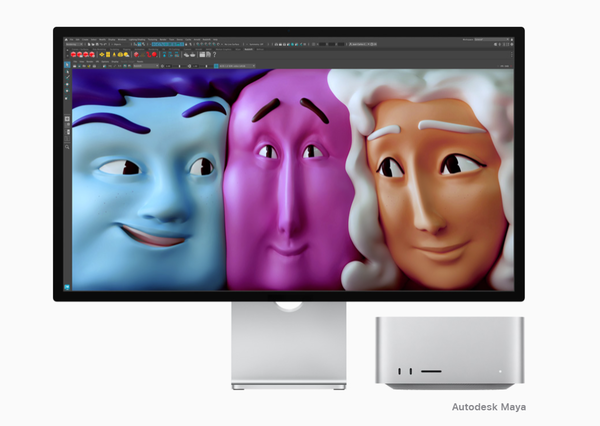Adjust the viewport exposure slider
600x426 pixels.
179,66
